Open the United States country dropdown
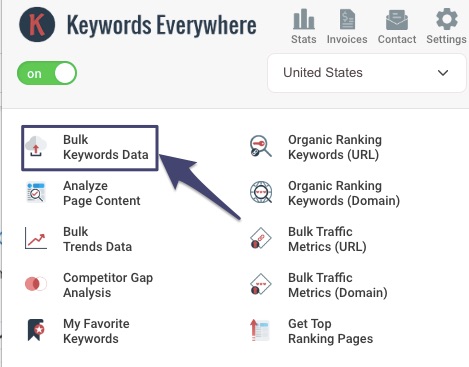 coord(367,73)
